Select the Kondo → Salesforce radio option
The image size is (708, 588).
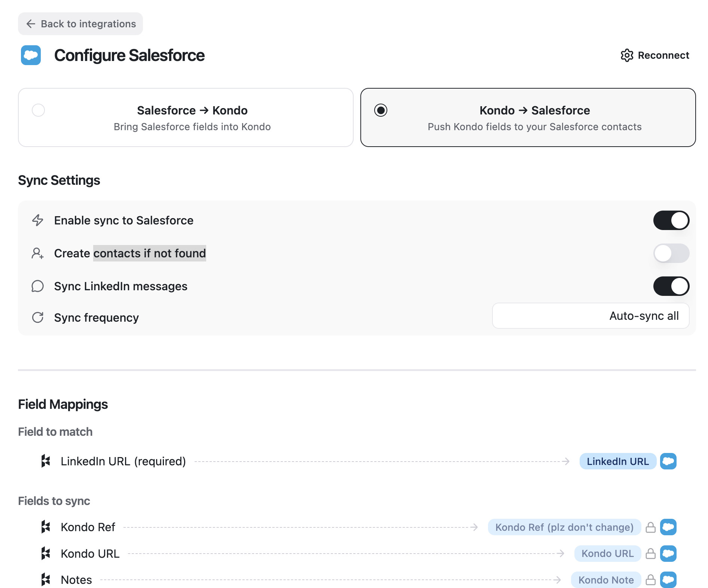tap(381, 110)
